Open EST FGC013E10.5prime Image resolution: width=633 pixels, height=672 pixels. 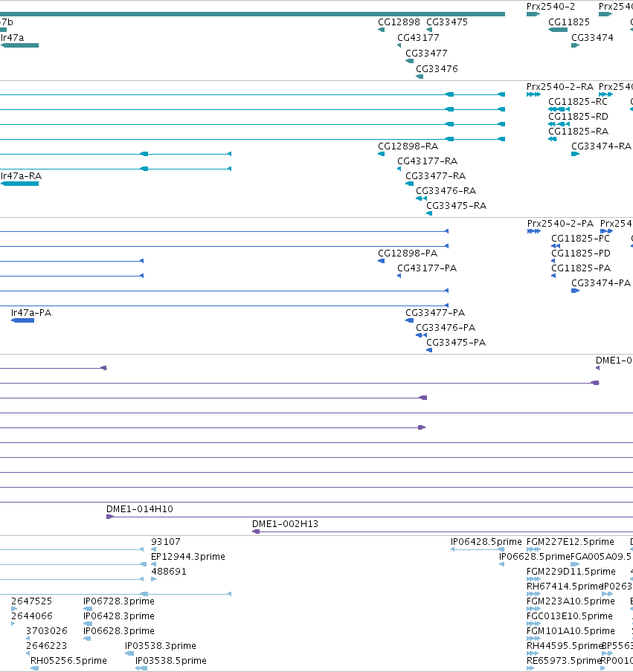[x=570, y=616]
